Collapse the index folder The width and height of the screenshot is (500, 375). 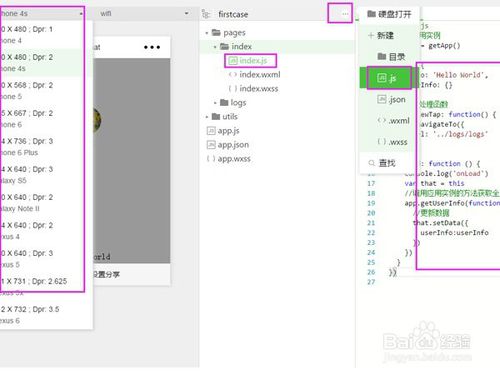pyautogui.click(x=215, y=47)
